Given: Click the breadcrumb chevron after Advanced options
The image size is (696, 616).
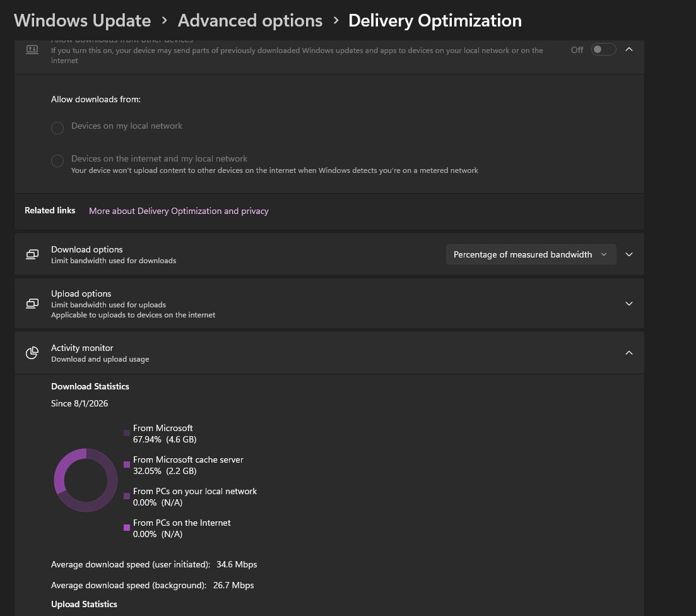Looking at the screenshot, I should tap(336, 20).
